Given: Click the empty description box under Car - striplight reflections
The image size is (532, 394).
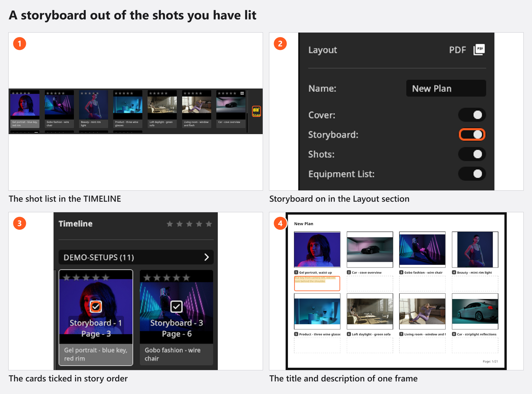Looking at the screenshot, I should (x=475, y=345).
